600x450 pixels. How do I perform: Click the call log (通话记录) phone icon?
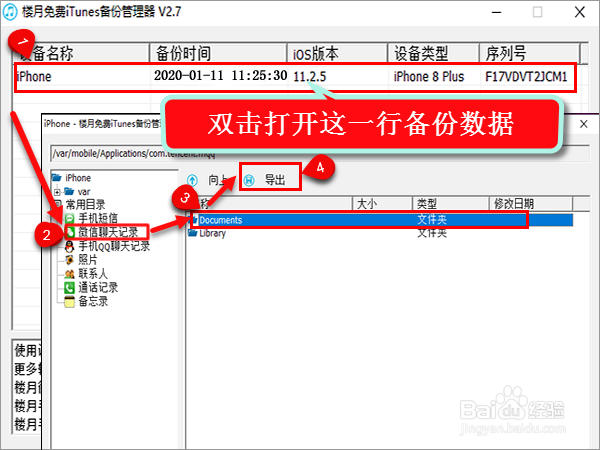pyautogui.click(x=69, y=288)
